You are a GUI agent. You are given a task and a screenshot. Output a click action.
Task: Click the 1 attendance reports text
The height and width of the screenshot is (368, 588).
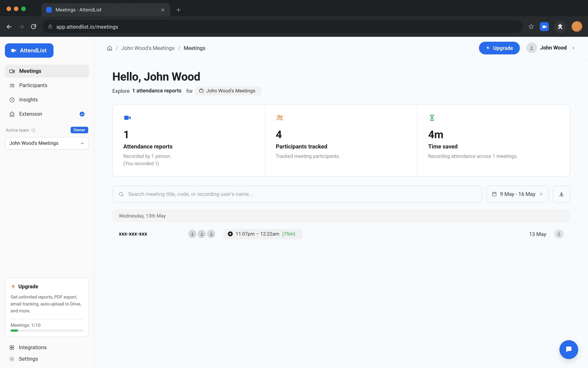[x=157, y=91]
